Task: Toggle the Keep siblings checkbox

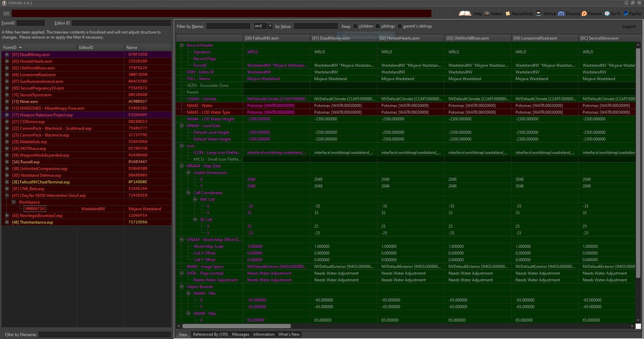Action: pyautogui.click(x=378, y=26)
